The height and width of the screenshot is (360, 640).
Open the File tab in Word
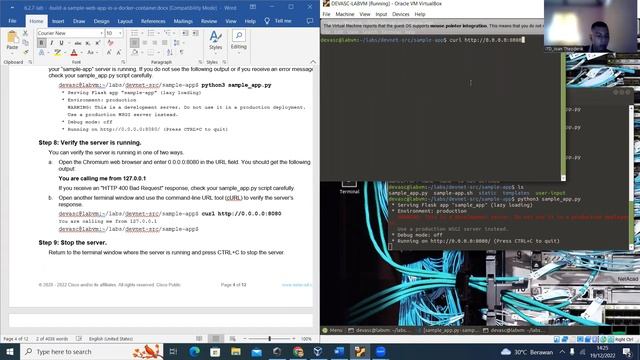tap(12, 21)
